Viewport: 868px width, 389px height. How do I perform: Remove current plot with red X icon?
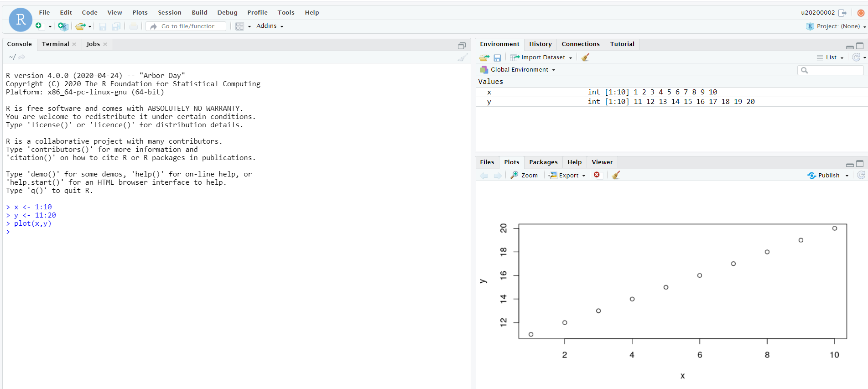(x=597, y=175)
